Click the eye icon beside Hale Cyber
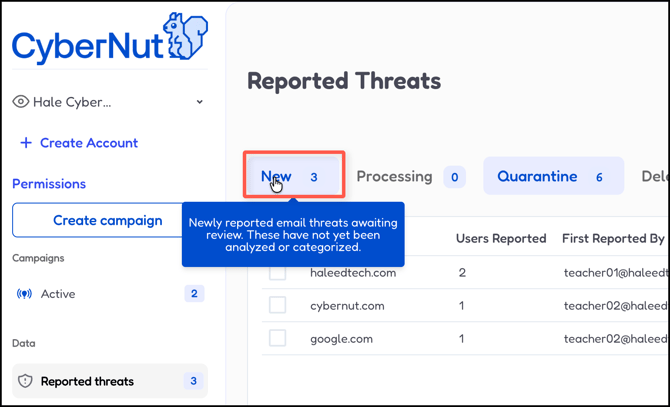This screenshot has width=670, height=407. click(x=20, y=102)
